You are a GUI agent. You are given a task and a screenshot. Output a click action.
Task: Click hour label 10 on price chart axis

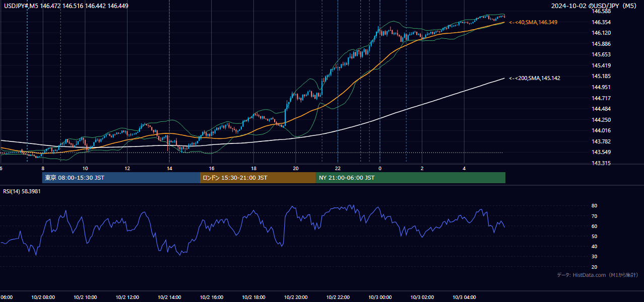pos(85,168)
